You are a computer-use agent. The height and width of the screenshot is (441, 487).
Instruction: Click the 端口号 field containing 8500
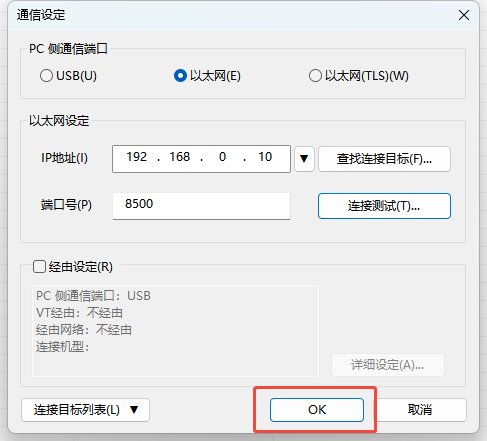pos(201,205)
